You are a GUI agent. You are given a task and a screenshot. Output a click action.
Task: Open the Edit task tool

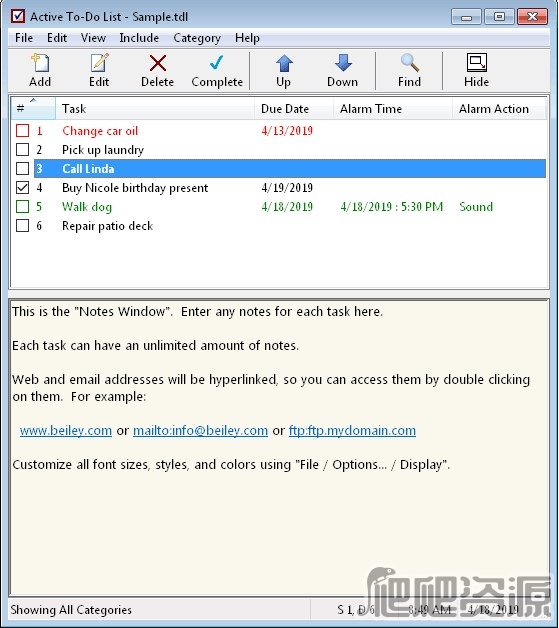(99, 70)
